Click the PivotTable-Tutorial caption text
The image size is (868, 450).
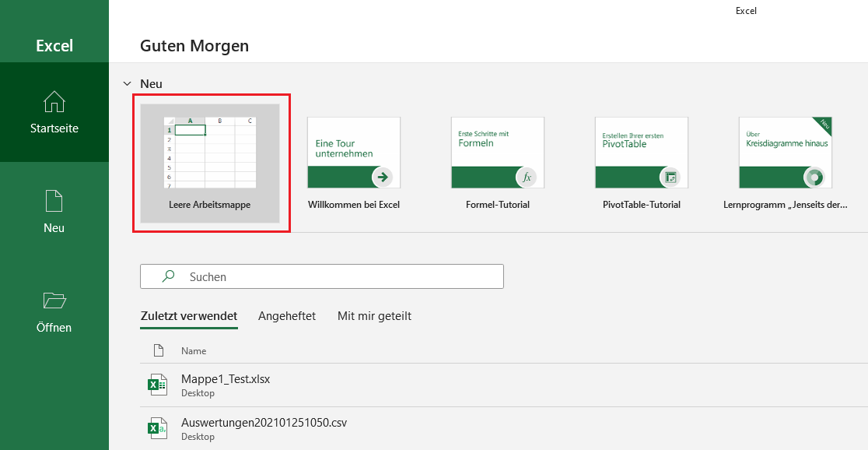point(642,205)
